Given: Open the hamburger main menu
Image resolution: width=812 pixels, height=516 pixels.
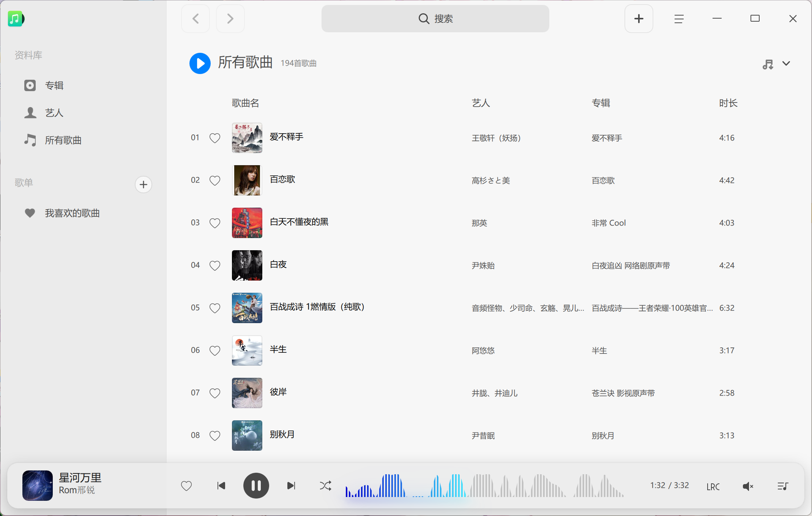Looking at the screenshot, I should tap(679, 19).
